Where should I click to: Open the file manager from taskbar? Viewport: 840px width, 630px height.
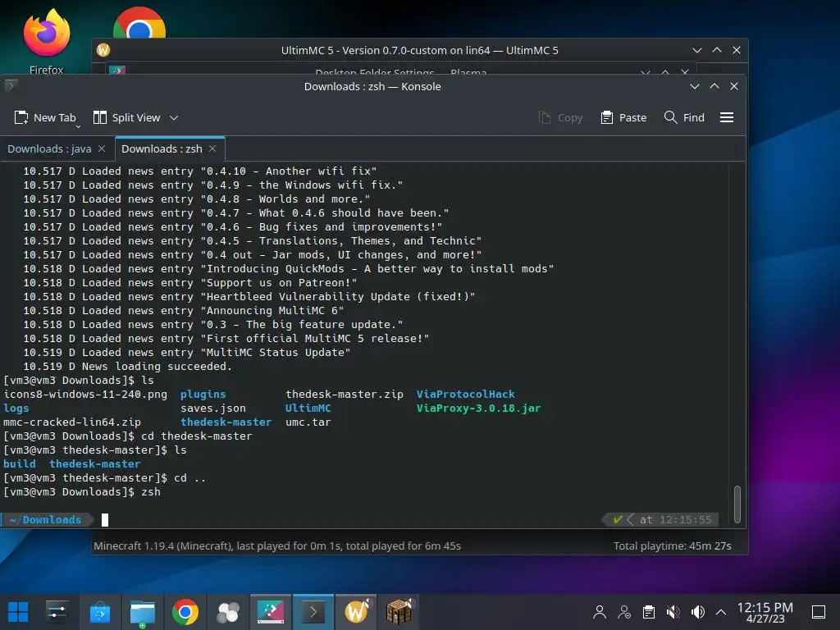[143, 612]
